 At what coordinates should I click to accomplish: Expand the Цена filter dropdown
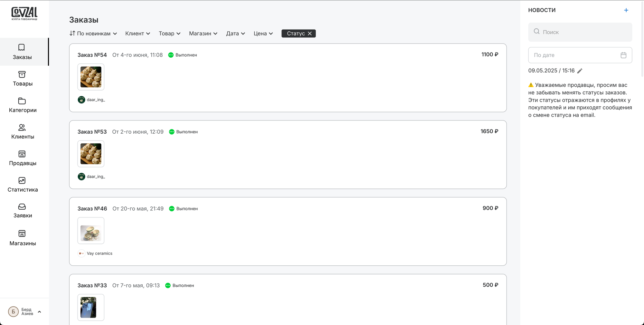263,33
